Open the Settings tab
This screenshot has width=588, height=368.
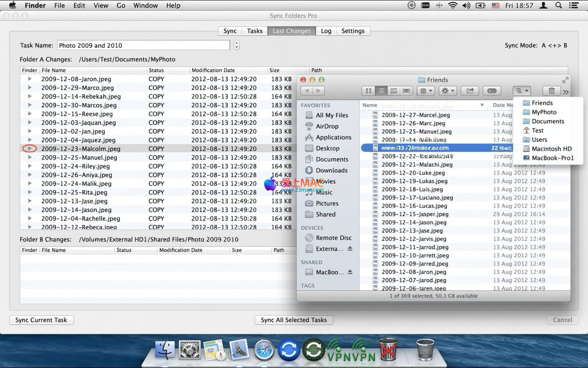(x=353, y=31)
